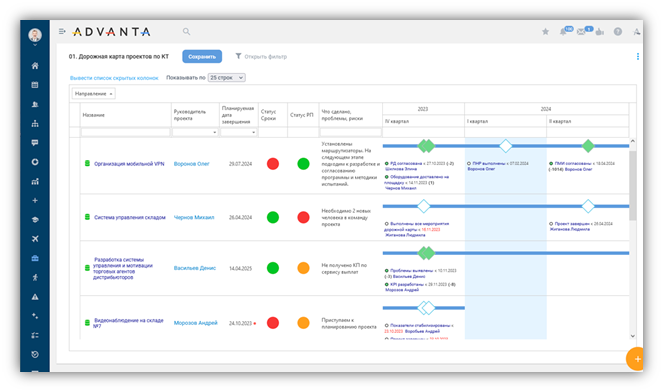Click the search magnifier icon
This screenshot has height=392, width=663.
click(186, 31)
